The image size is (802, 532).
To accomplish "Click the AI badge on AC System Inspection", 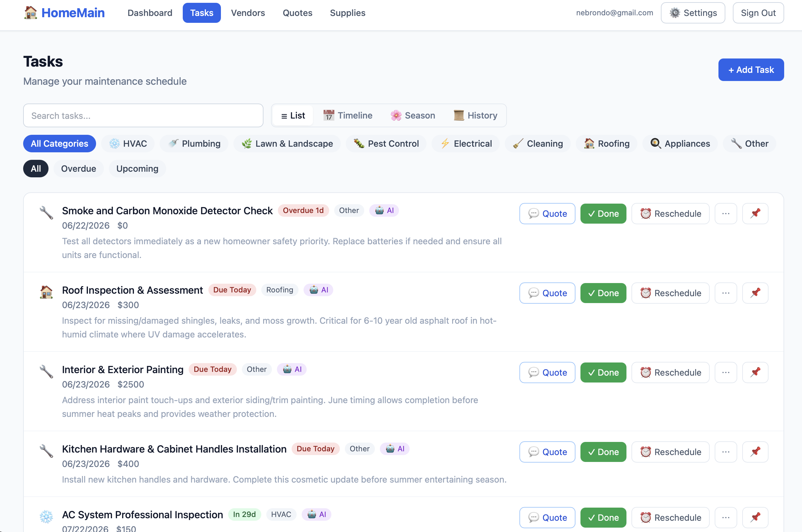I will tap(316, 514).
